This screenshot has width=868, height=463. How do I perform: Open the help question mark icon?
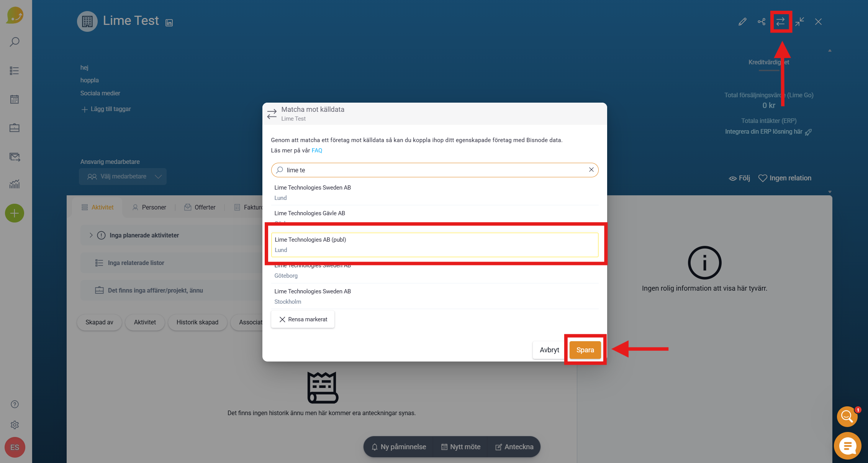pyautogui.click(x=15, y=404)
